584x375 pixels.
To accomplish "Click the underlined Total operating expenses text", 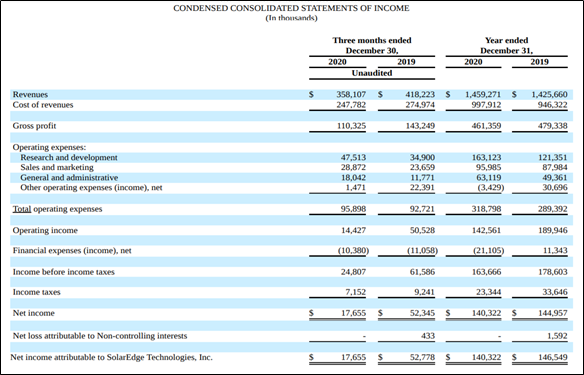I will point(57,209).
